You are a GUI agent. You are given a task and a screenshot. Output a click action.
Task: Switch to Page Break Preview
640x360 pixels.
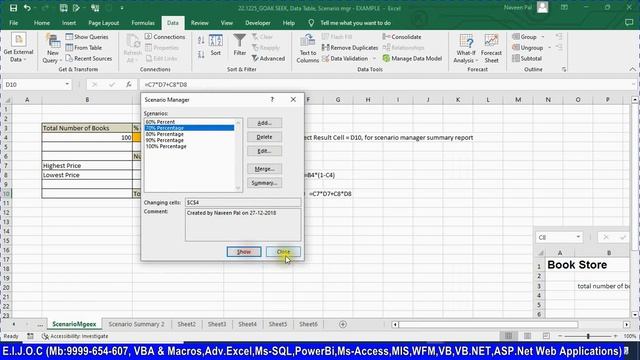[546, 336]
